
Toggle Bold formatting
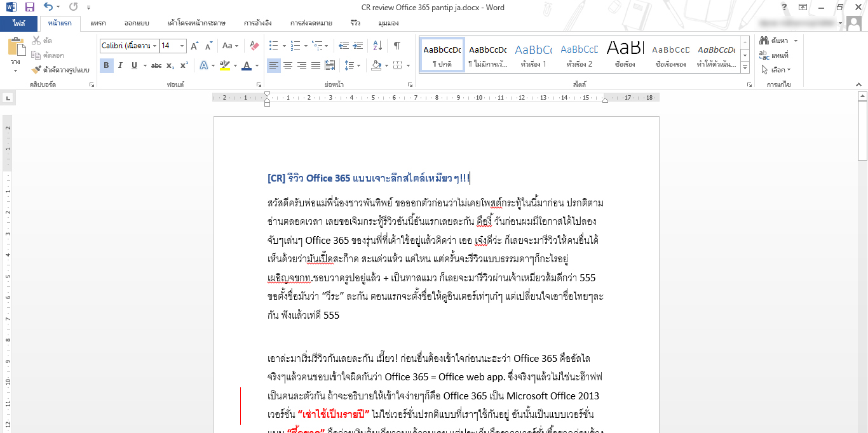tap(107, 65)
